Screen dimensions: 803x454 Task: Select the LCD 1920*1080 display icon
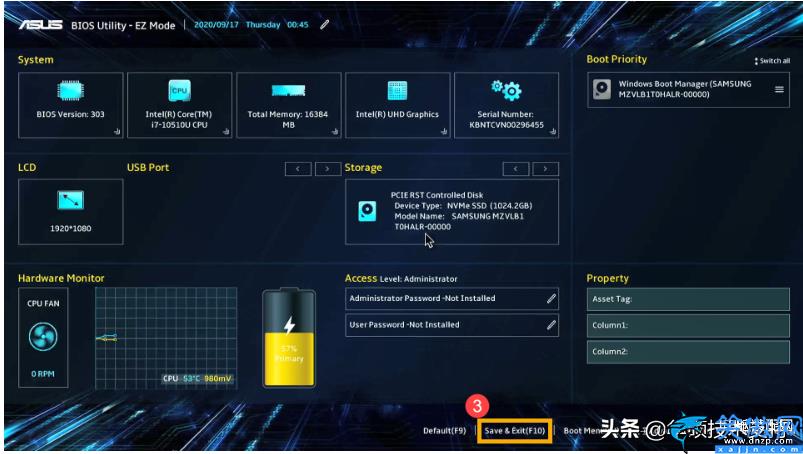71,201
